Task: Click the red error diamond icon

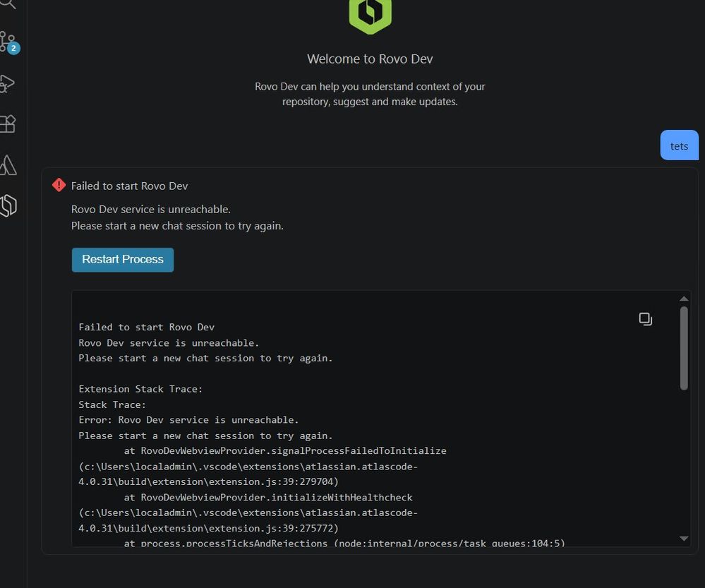Action: [59, 185]
